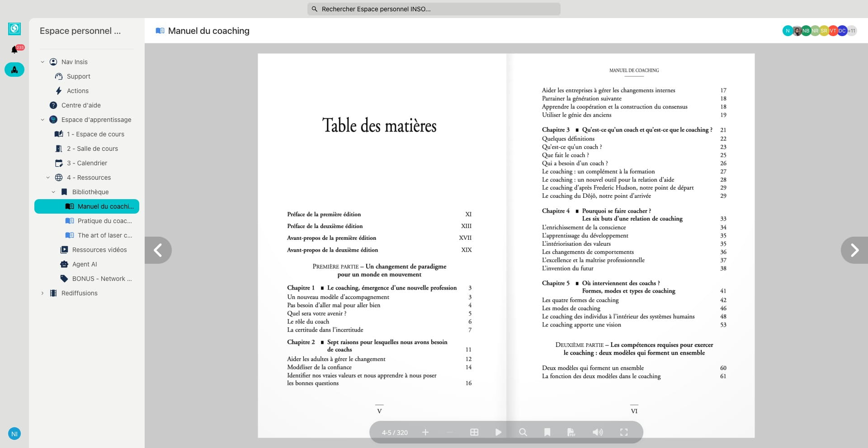Click the NR member avatar
The width and height of the screenshot is (868, 448).
815,31
